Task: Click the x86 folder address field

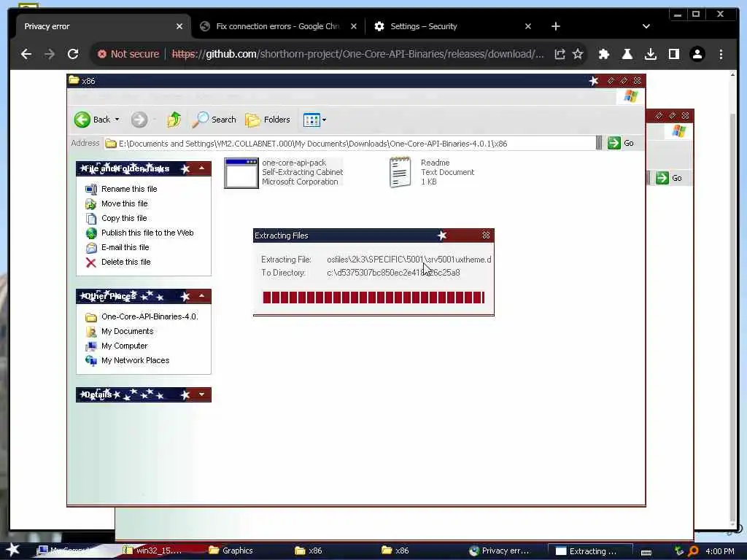Action: pyautogui.click(x=350, y=144)
